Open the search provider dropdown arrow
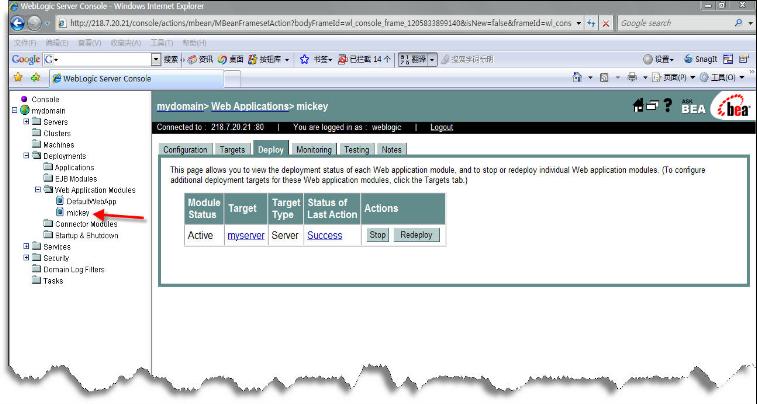Image resolution: width=757 pixels, height=404 pixels. click(751, 23)
